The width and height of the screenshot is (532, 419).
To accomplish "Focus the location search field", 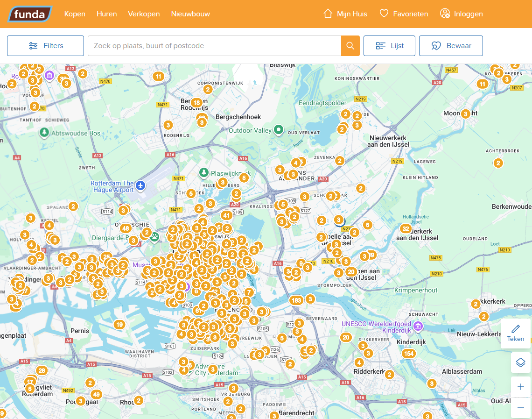I will tap(214, 46).
